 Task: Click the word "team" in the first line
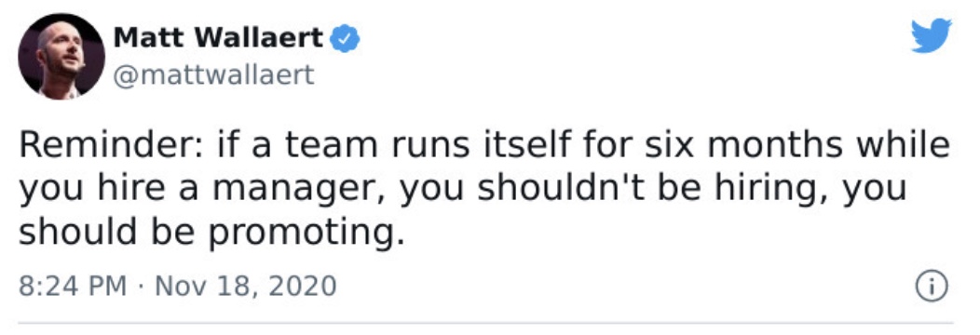332,147
